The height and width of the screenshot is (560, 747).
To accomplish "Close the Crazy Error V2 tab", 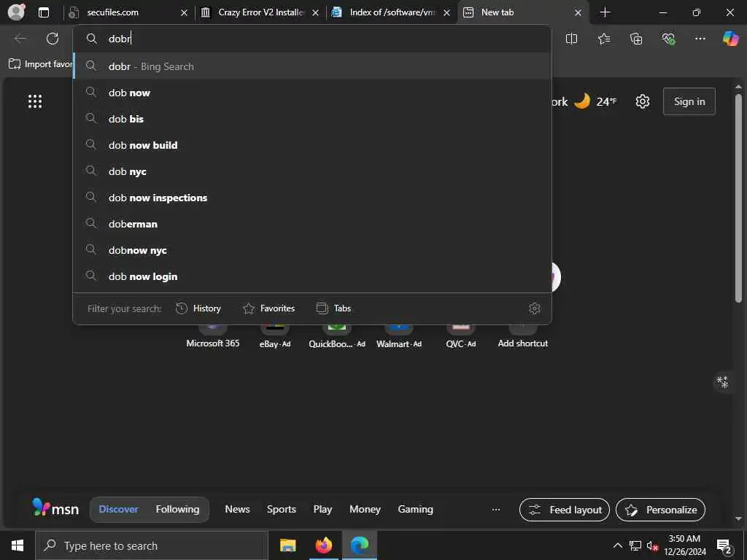I will (315, 13).
